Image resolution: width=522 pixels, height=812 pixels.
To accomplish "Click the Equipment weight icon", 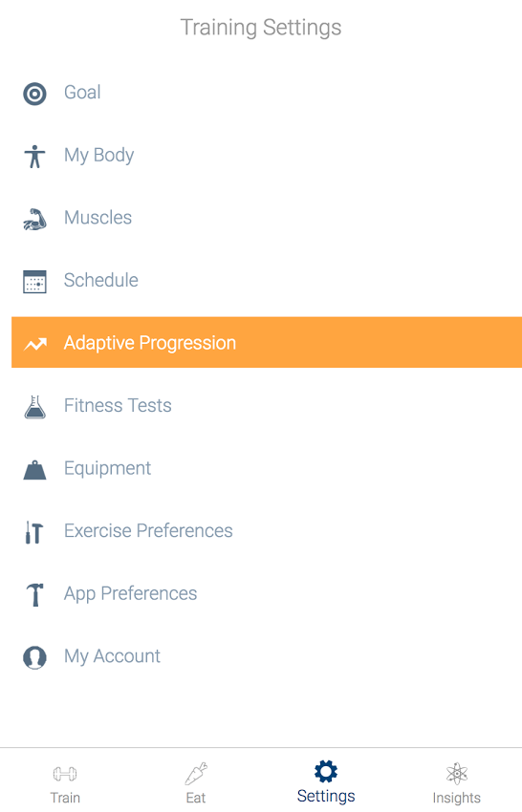I will click(x=34, y=470).
